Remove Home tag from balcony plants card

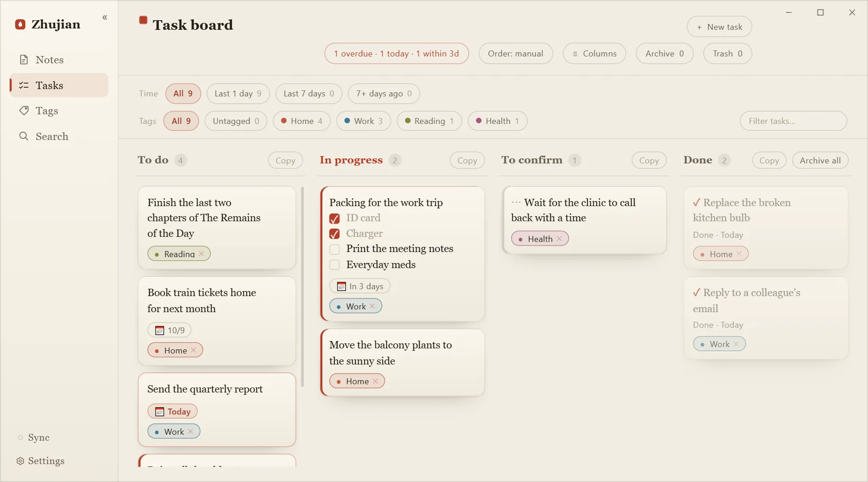375,381
